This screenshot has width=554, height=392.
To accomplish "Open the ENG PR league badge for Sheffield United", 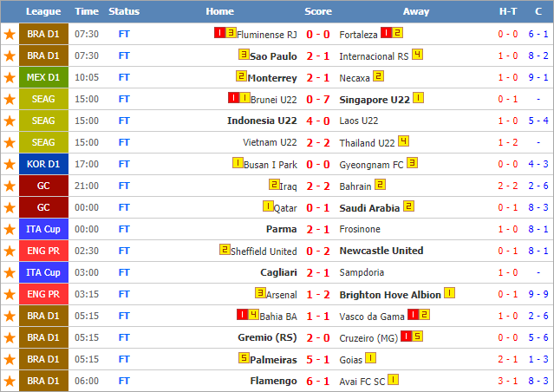I will pyautogui.click(x=43, y=251).
